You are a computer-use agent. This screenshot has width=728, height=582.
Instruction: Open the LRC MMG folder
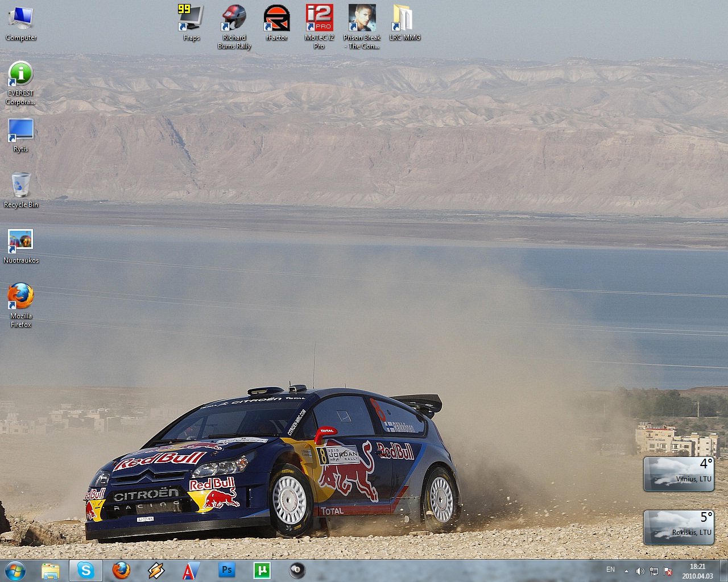pyautogui.click(x=404, y=23)
